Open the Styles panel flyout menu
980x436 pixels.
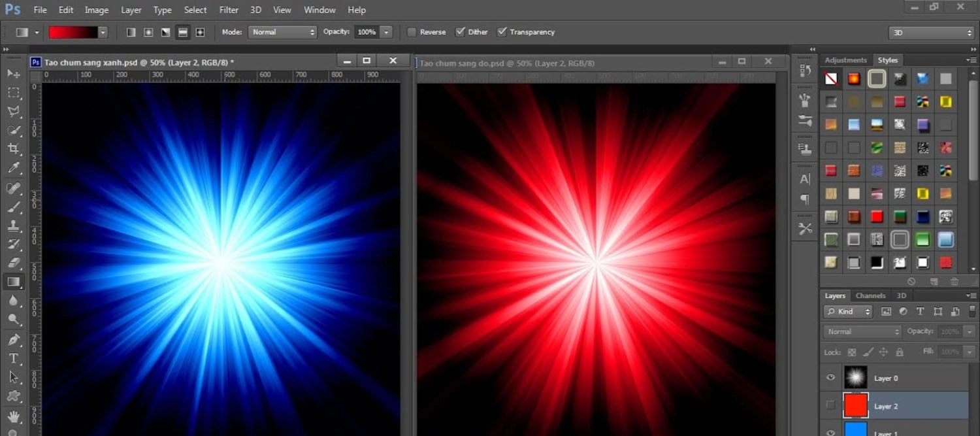coord(972,60)
